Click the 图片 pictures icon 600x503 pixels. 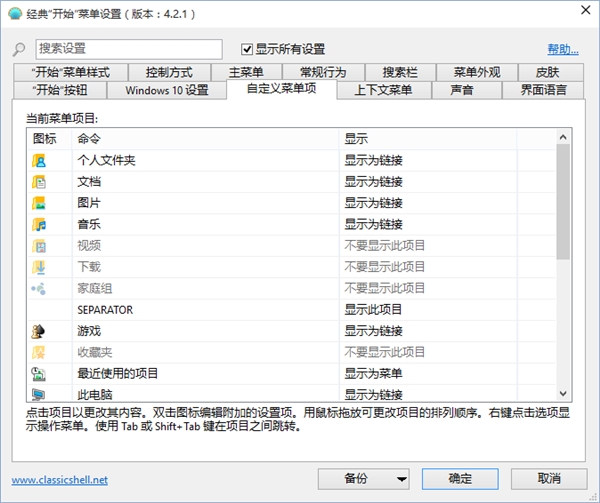pyautogui.click(x=40, y=203)
